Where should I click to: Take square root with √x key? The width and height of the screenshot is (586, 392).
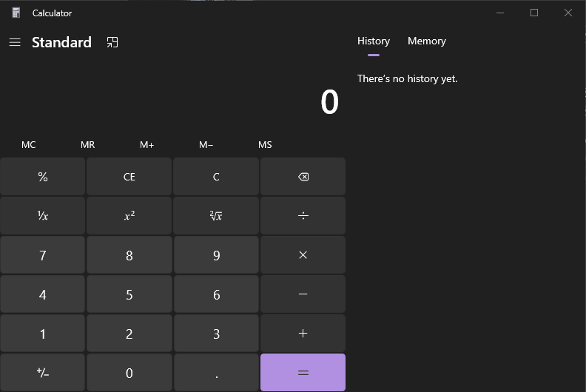point(216,216)
